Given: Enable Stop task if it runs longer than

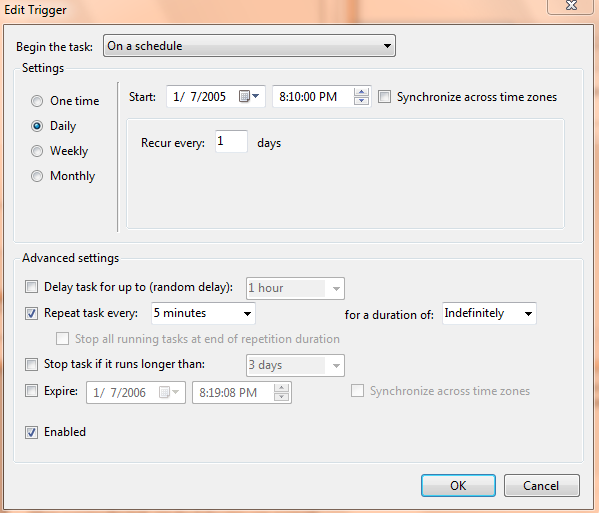Looking at the screenshot, I should point(31,364).
